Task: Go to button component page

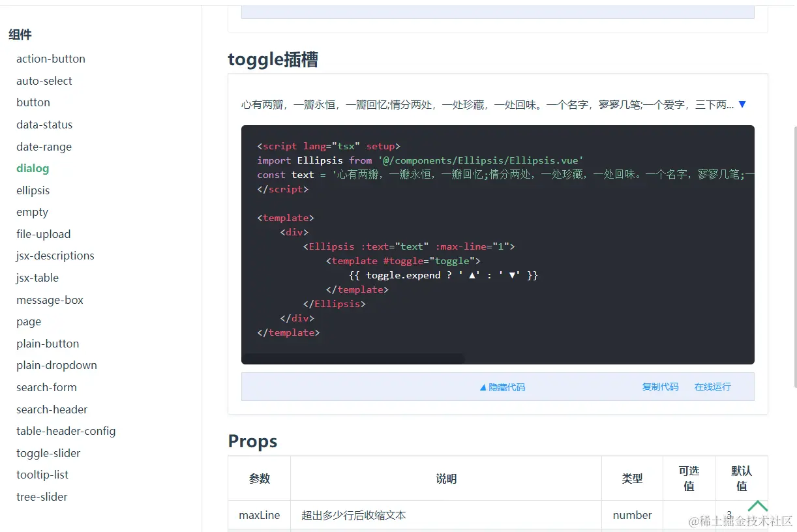Action: 33,102
